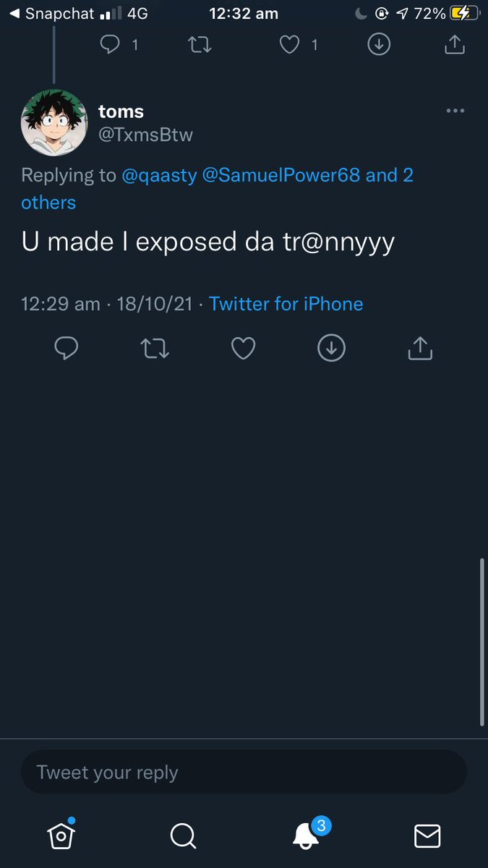
Task: Open the @qaasty profile link
Action: 159,175
